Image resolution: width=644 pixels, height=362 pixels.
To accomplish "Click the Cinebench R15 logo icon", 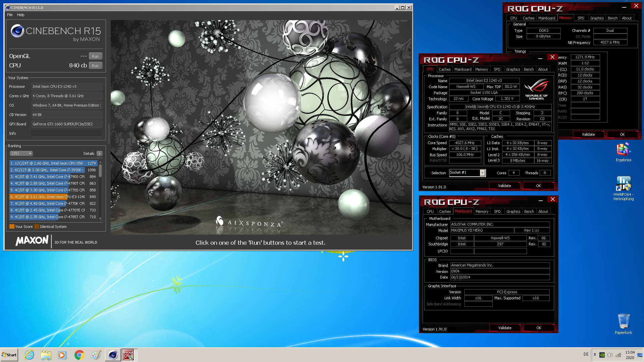I will point(17,31).
